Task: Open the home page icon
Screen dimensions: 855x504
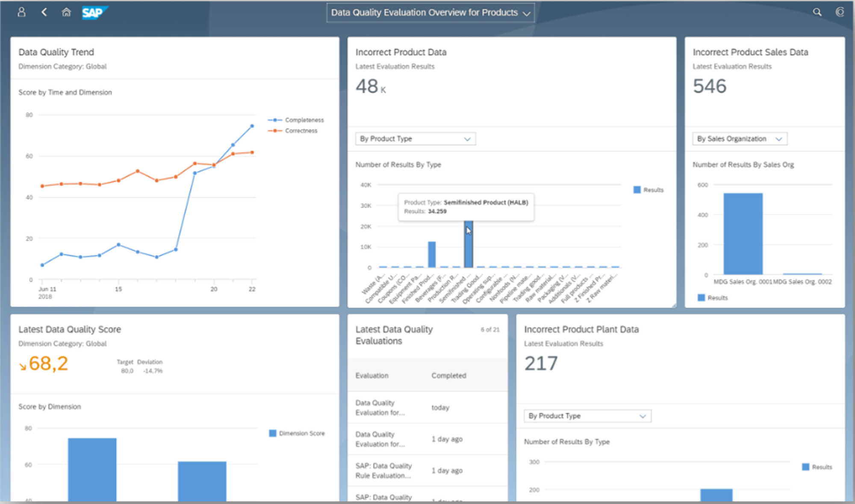Action: [66, 12]
